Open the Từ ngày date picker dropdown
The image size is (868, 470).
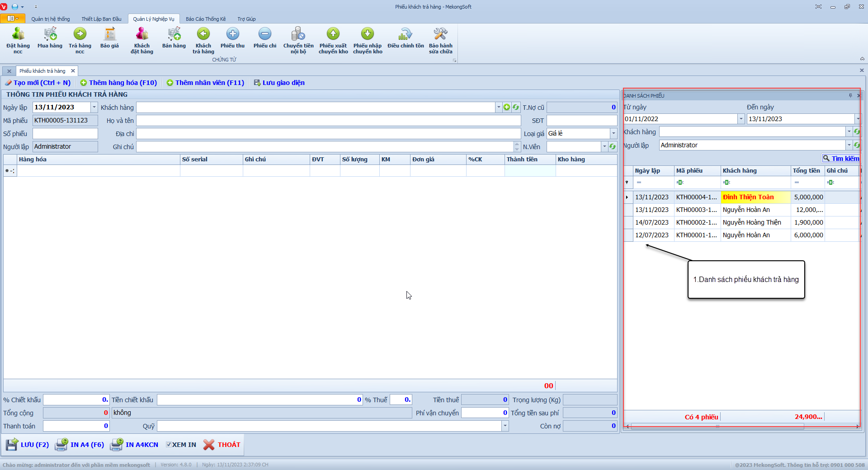(741, 119)
